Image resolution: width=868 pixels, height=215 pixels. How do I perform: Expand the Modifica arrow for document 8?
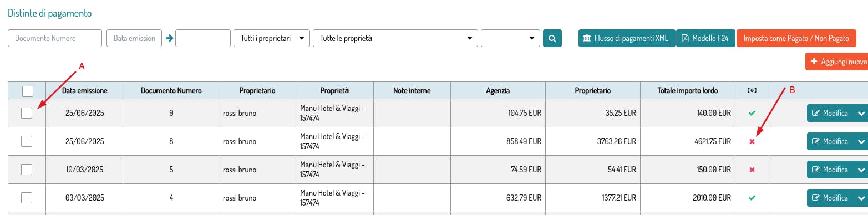(861, 141)
